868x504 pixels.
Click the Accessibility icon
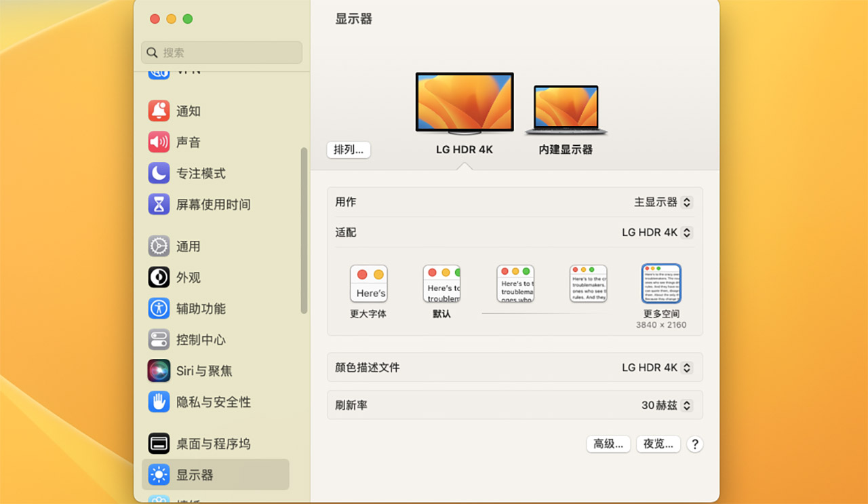pos(159,309)
